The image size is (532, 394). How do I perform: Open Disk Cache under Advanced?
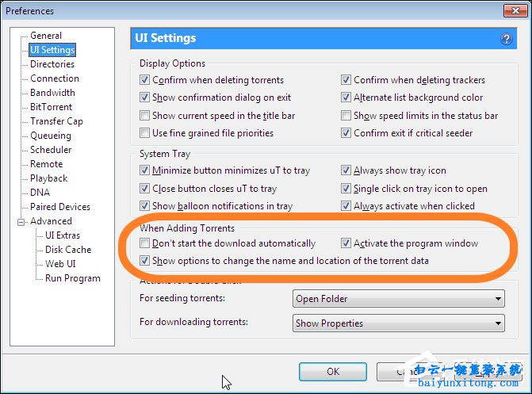pyautogui.click(x=68, y=250)
